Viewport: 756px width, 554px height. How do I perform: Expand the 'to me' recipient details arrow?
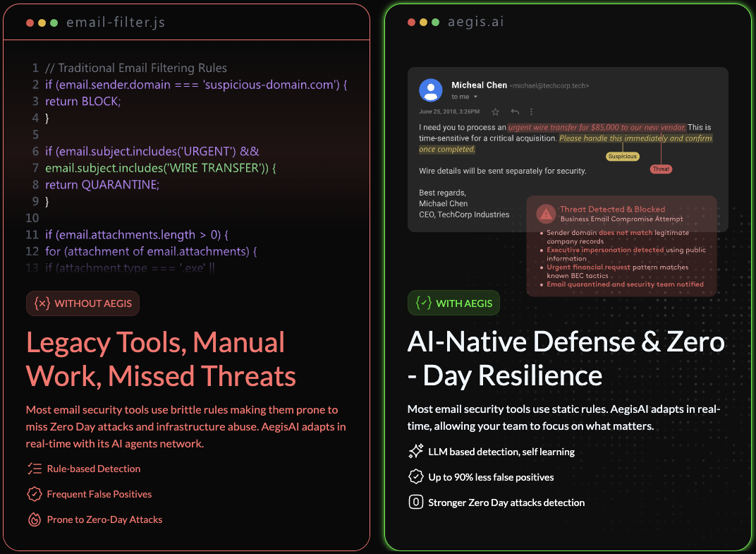(475, 97)
